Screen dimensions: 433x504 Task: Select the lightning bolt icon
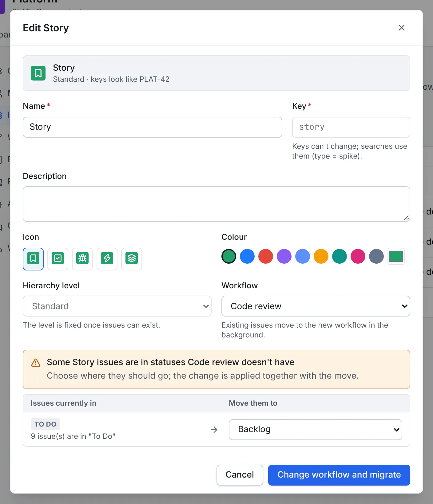(x=107, y=259)
